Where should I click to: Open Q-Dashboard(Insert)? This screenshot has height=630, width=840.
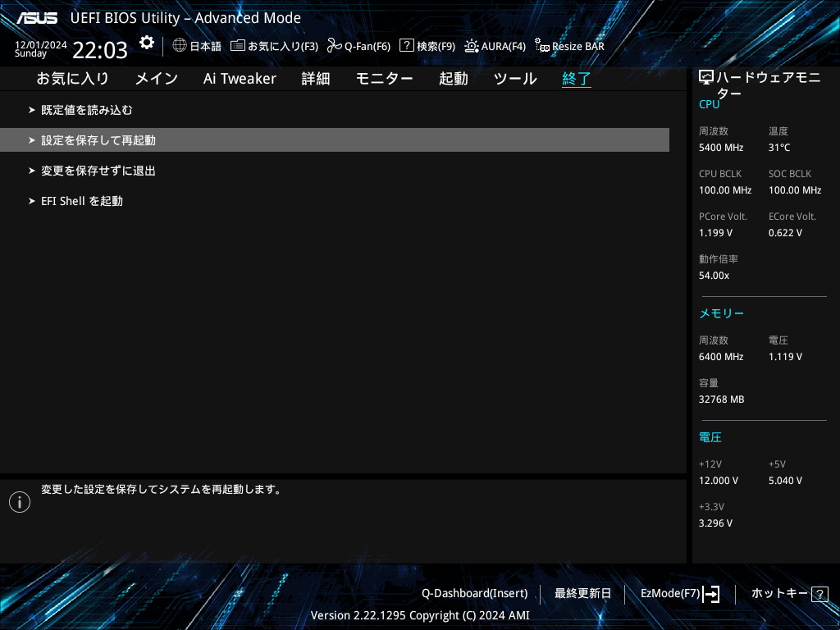click(x=475, y=594)
